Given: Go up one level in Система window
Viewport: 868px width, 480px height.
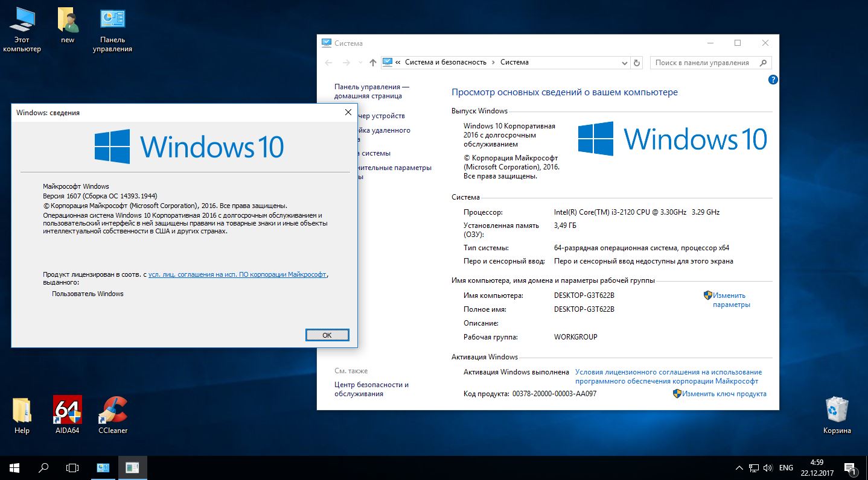Looking at the screenshot, I should point(372,63).
